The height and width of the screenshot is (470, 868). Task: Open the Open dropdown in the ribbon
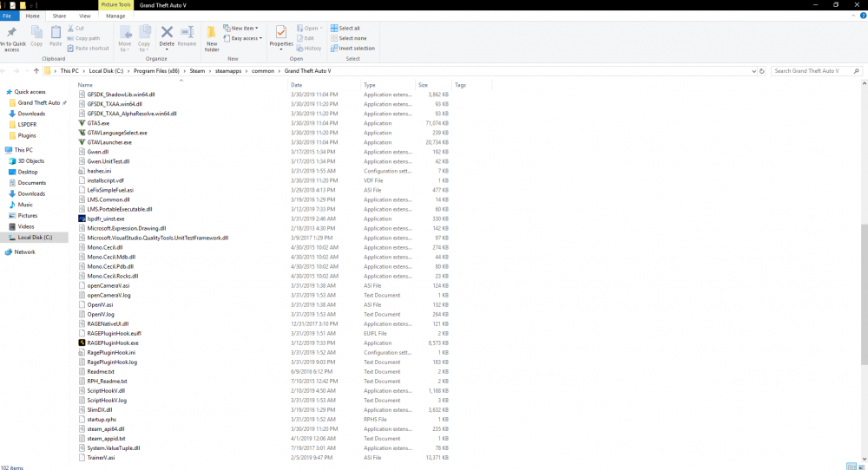pyautogui.click(x=310, y=29)
